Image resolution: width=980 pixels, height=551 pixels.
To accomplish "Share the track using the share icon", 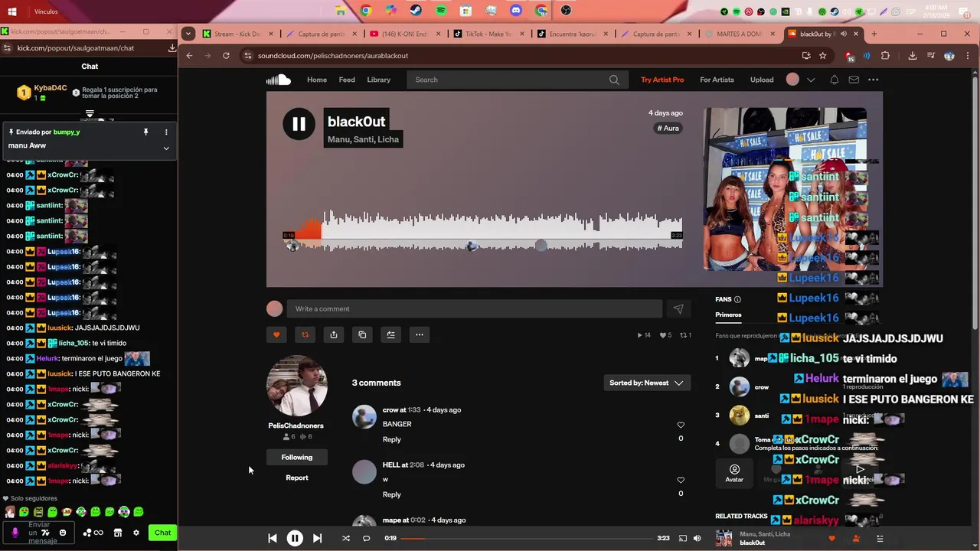I will click(x=334, y=334).
